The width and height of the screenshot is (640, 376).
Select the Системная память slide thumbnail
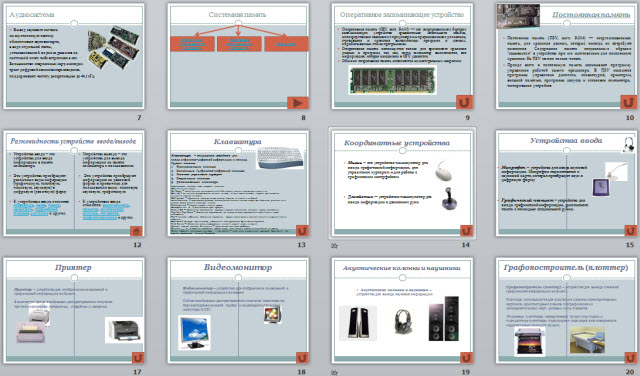pos(238,56)
